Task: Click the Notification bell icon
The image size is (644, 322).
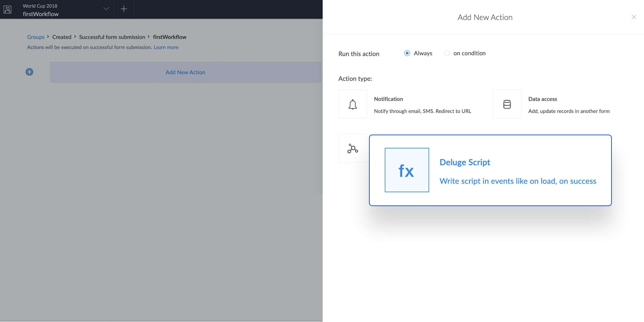Action: pos(353,104)
